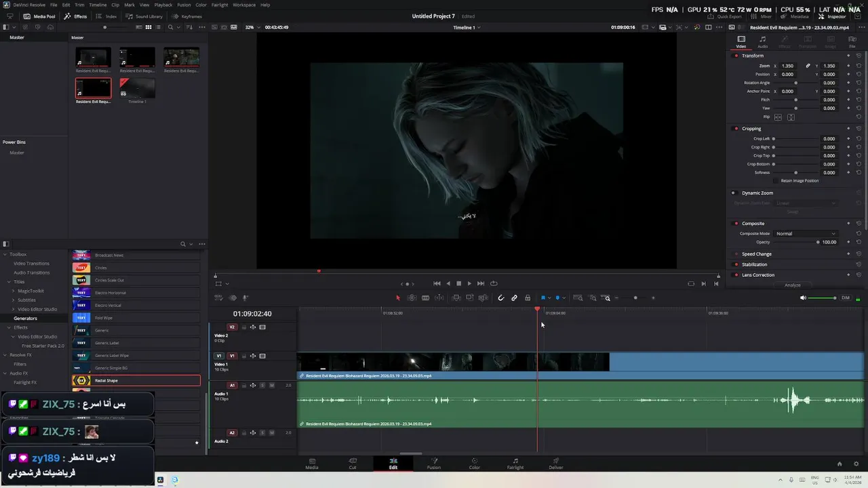The height and width of the screenshot is (488, 868).
Task: Jump to the last frame
Action: coord(481,283)
